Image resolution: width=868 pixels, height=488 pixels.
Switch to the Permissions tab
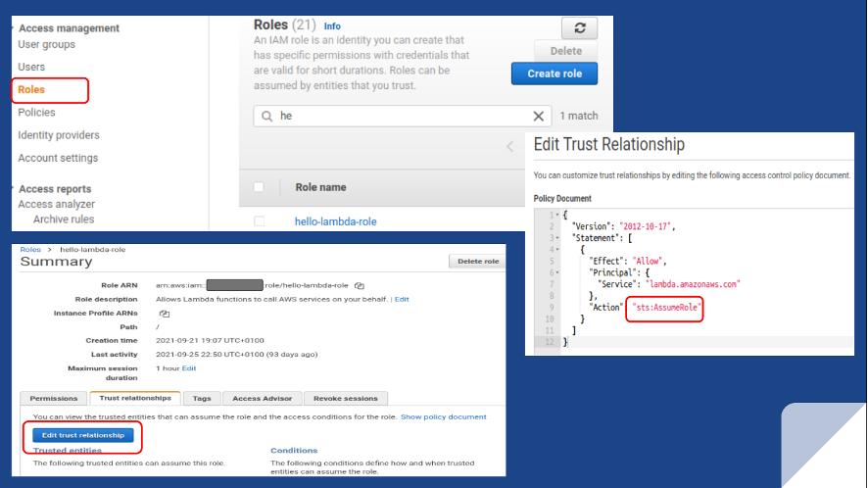coord(54,398)
